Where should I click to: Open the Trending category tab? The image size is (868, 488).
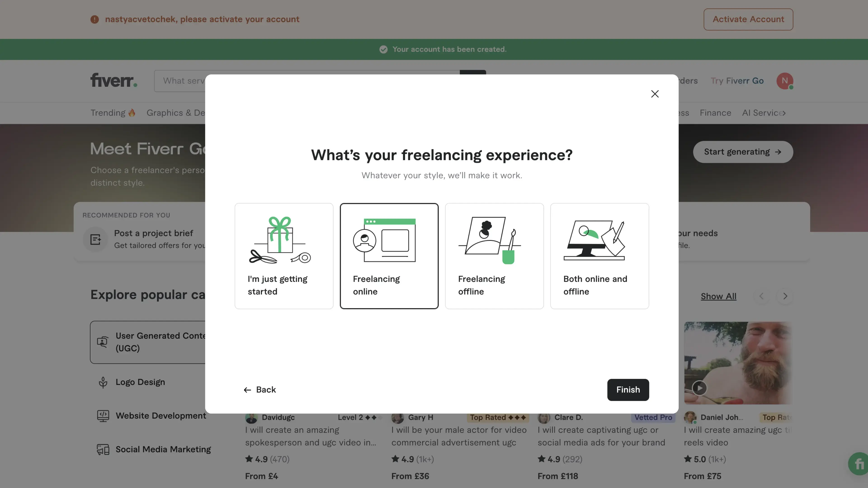pyautogui.click(x=113, y=113)
